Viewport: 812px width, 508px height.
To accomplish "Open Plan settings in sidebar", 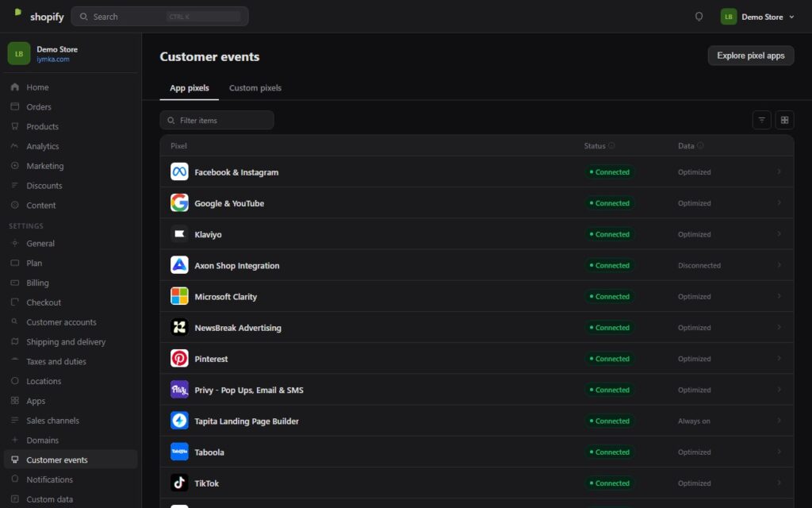I will coord(71,263).
